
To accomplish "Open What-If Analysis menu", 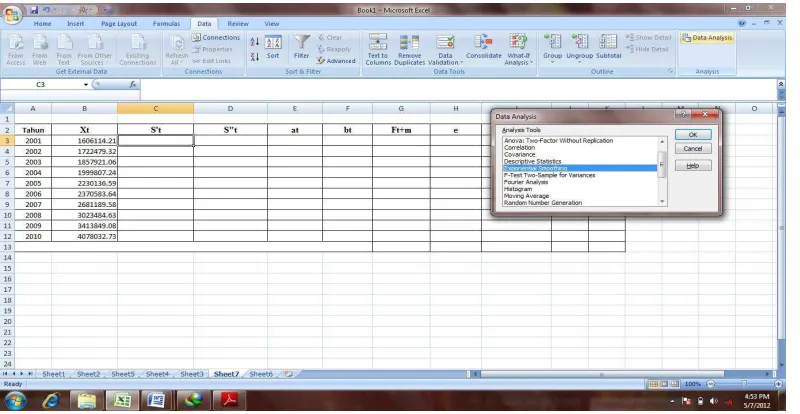I will point(518,50).
